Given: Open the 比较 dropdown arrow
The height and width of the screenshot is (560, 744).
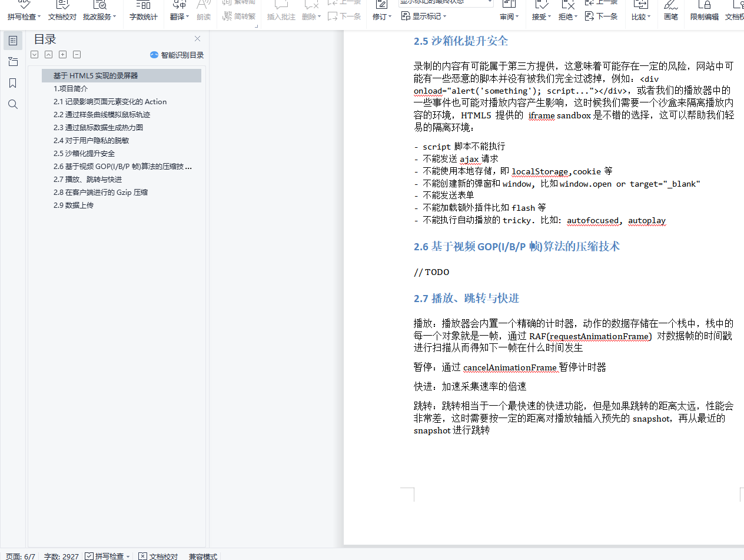Looking at the screenshot, I should 649,17.
